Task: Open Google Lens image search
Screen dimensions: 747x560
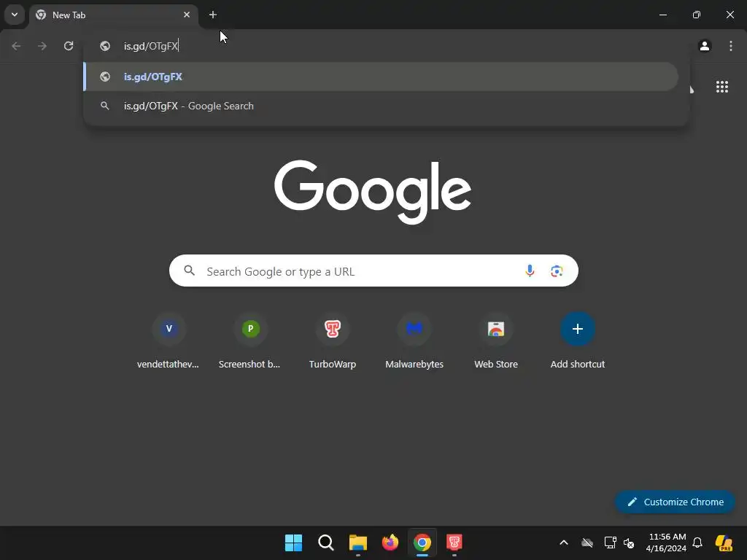Action: coord(557,271)
